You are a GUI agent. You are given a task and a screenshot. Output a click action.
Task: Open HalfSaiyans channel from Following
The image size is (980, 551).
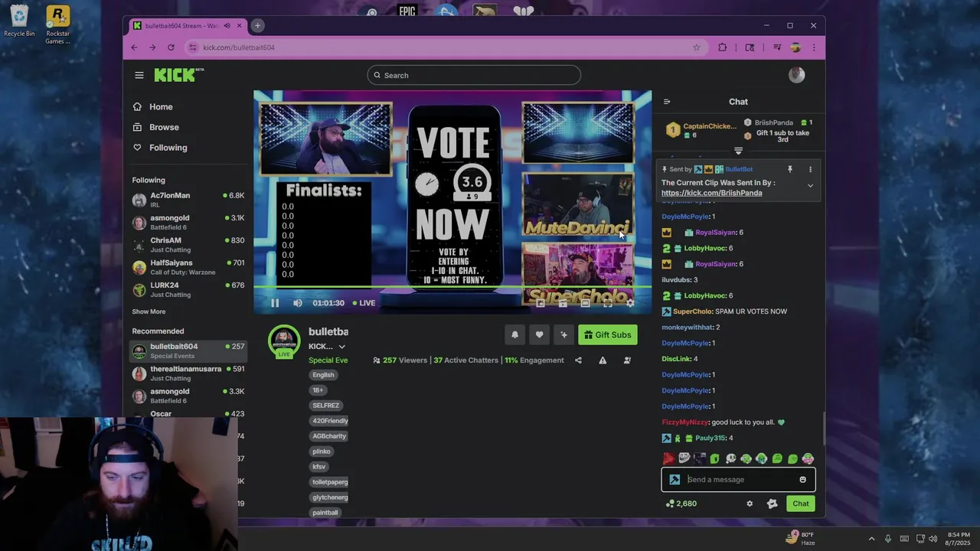pyautogui.click(x=188, y=267)
